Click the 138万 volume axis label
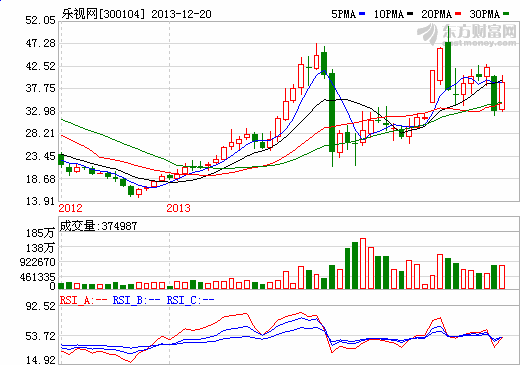520x365 pixels. pyautogui.click(x=40, y=248)
